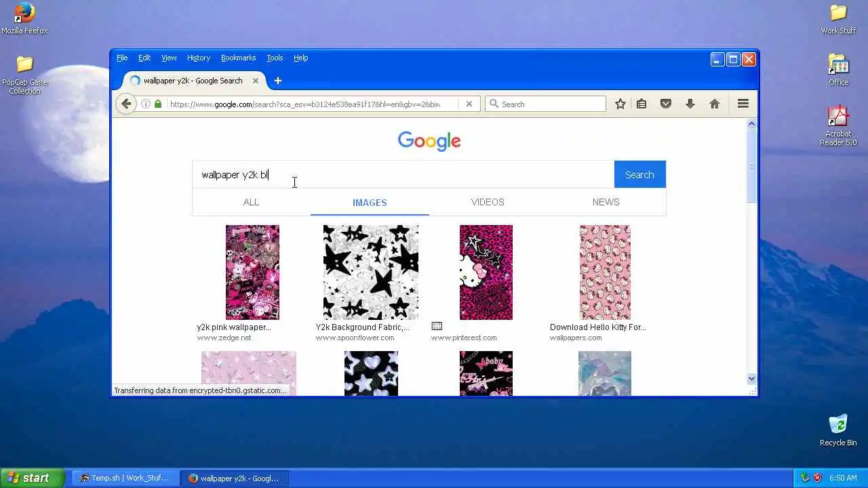Click the Windows start button

[x=33, y=478]
